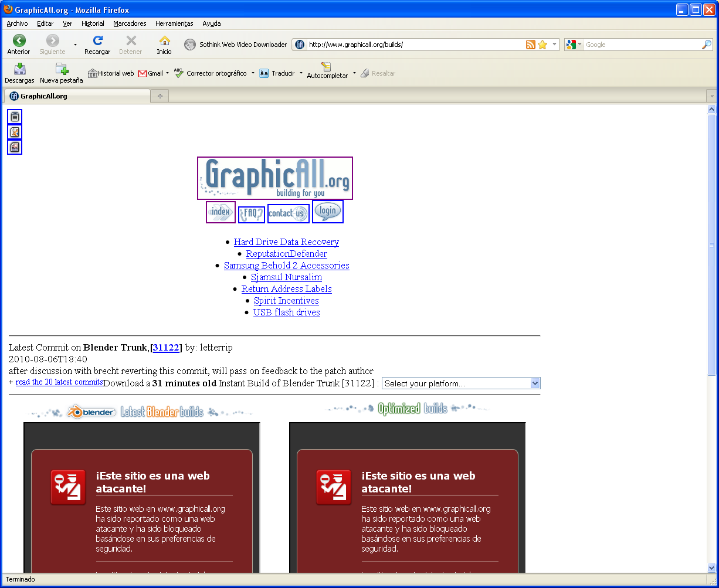This screenshot has width=719, height=588.
Task: Click the search magnifier icon
Action: click(x=707, y=45)
